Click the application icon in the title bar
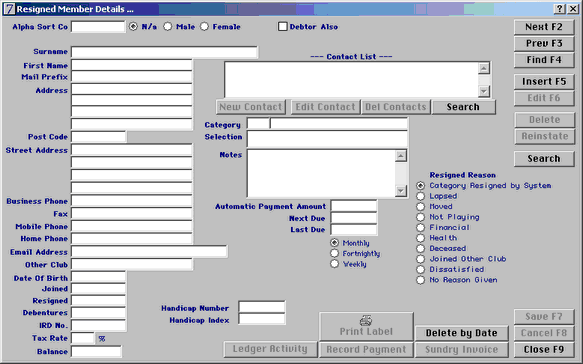Viewport: 583px width, 364px height. [9, 9]
